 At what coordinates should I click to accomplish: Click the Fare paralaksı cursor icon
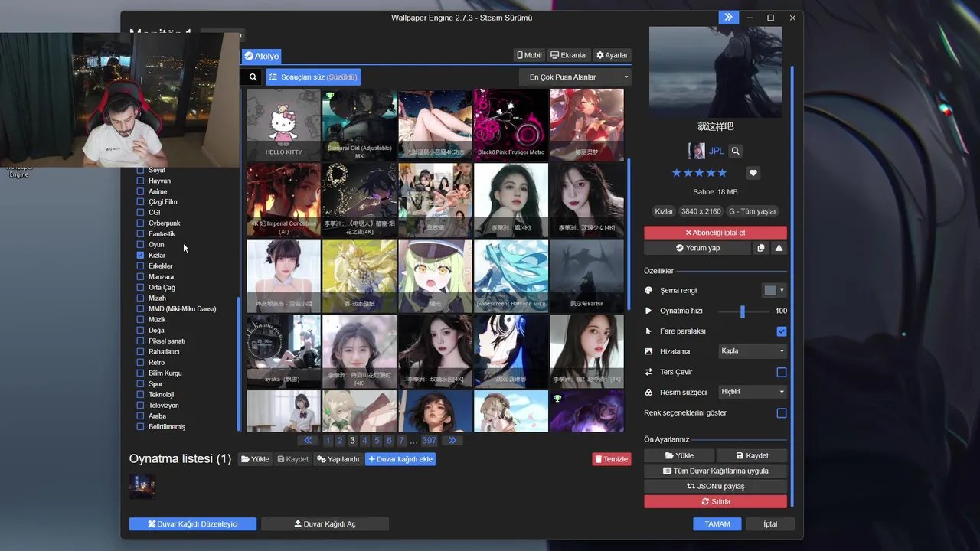pyautogui.click(x=648, y=331)
